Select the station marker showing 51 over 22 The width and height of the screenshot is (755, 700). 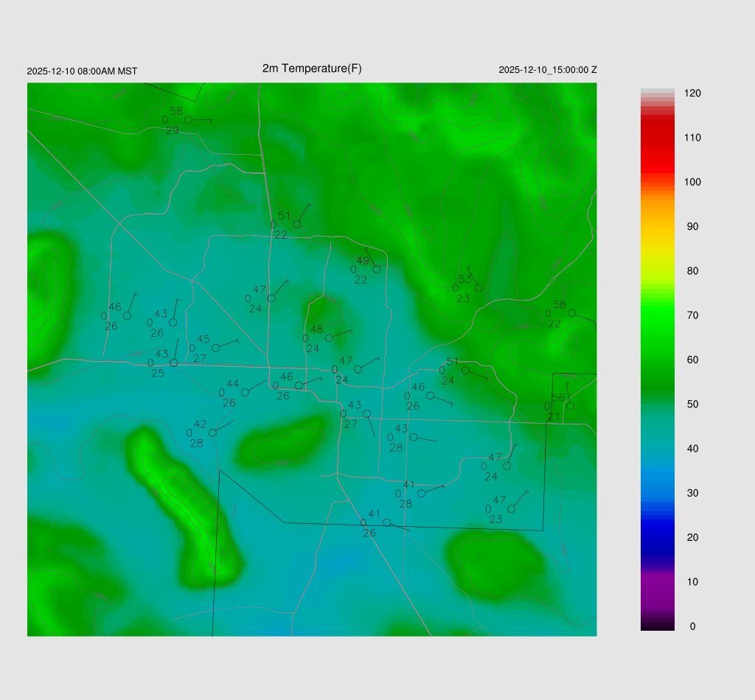coord(297,224)
